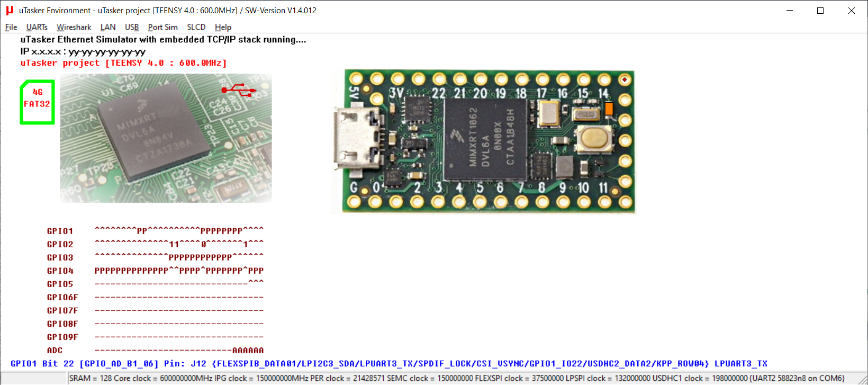This screenshot has height=385, width=868.
Task: Click the orange LED on the Teensy board
Action: pos(609,109)
